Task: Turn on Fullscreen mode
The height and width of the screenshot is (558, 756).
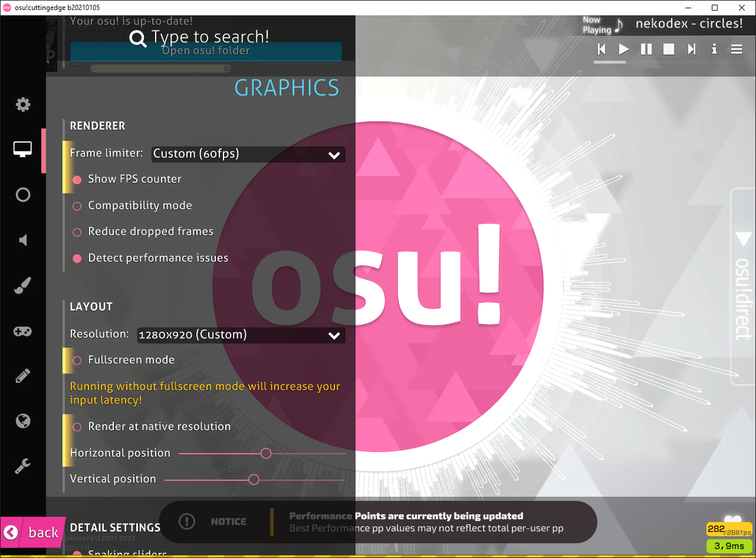Action: [x=77, y=360]
